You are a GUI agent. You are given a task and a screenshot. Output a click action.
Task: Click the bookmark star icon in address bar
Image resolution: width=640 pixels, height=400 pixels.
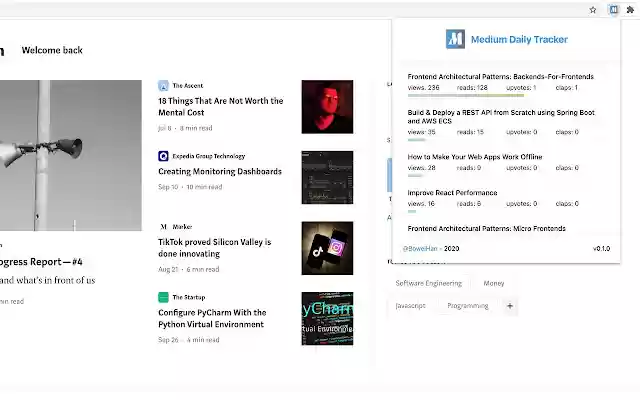(x=593, y=10)
